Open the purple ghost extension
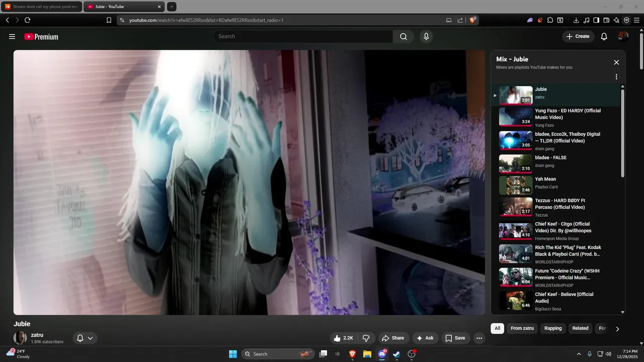 [530, 20]
